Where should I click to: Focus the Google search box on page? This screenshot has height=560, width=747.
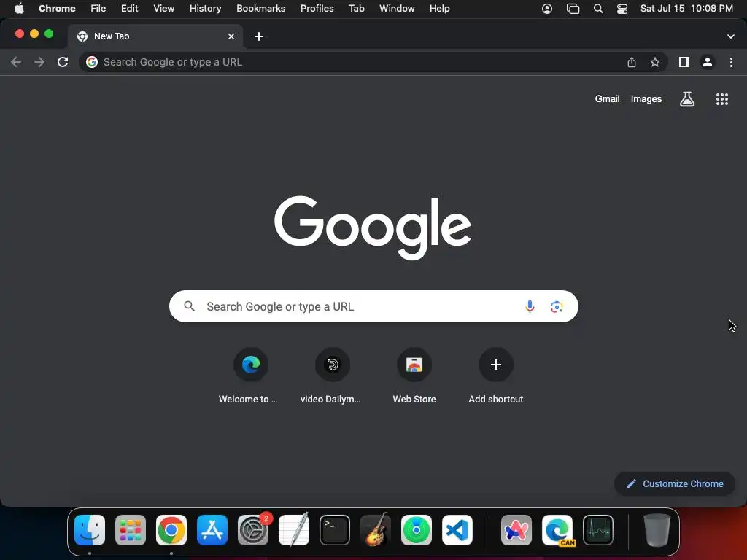tap(373, 306)
